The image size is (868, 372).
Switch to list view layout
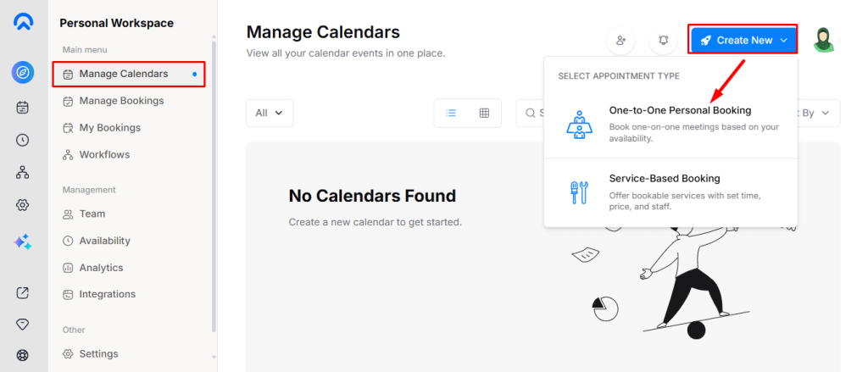coord(452,113)
